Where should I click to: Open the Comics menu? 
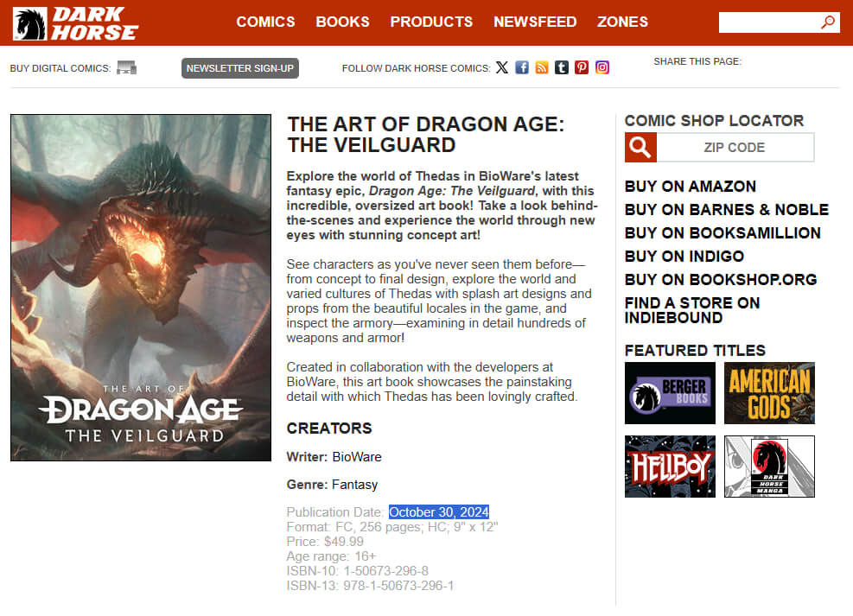265,22
